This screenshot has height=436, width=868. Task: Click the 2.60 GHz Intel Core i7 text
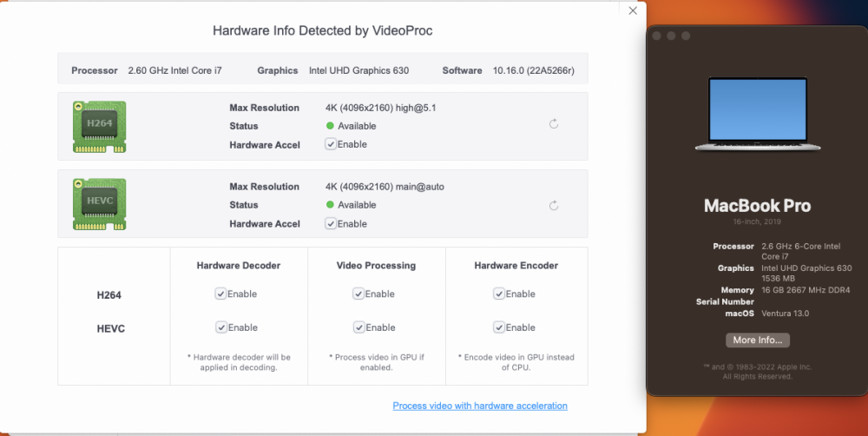(x=175, y=70)
